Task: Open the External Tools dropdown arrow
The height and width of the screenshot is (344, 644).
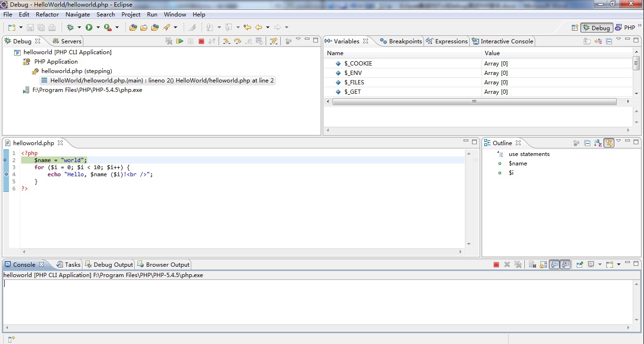Action: pos(117,28)
